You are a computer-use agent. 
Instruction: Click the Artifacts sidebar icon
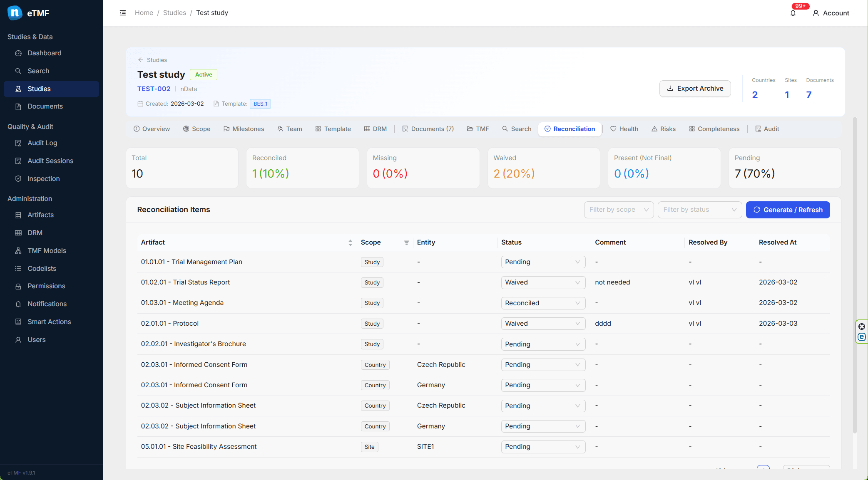tap(18, 215)
